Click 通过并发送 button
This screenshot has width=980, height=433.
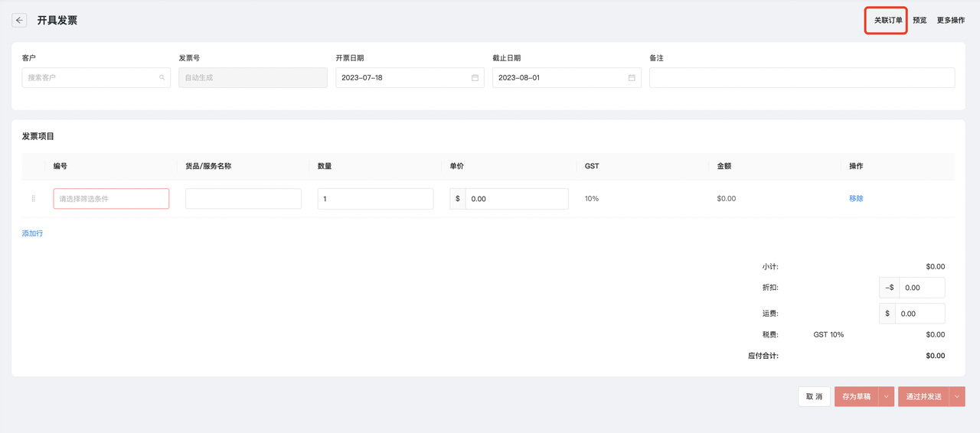(x=923, y=396)
